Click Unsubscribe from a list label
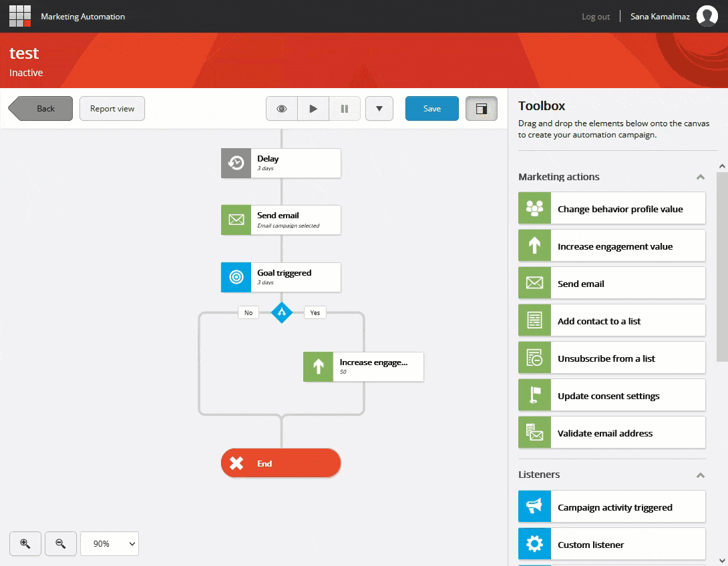Screen dimensions: 728x566 (x=606, y=358)
